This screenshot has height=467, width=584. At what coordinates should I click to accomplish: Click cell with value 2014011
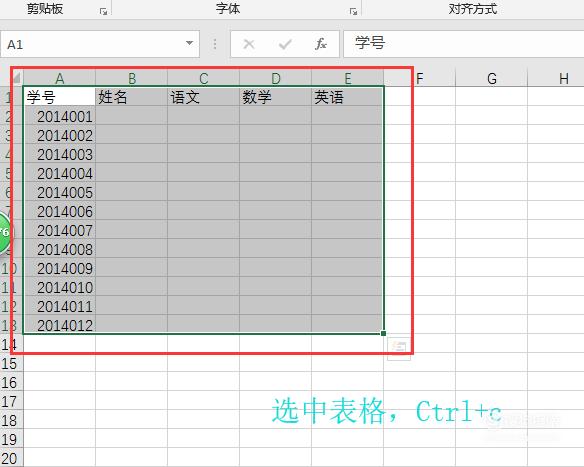(60, 306)
